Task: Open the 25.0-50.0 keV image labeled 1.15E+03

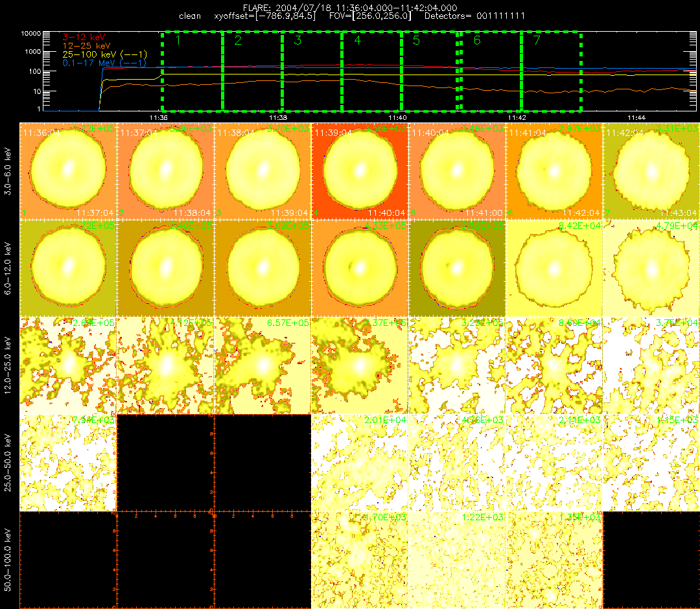Action: click(651, 463)
